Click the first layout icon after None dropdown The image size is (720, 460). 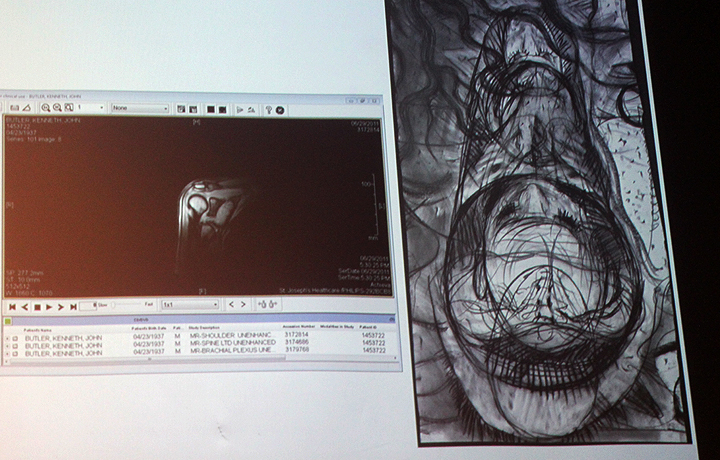(x=181, y=109)
